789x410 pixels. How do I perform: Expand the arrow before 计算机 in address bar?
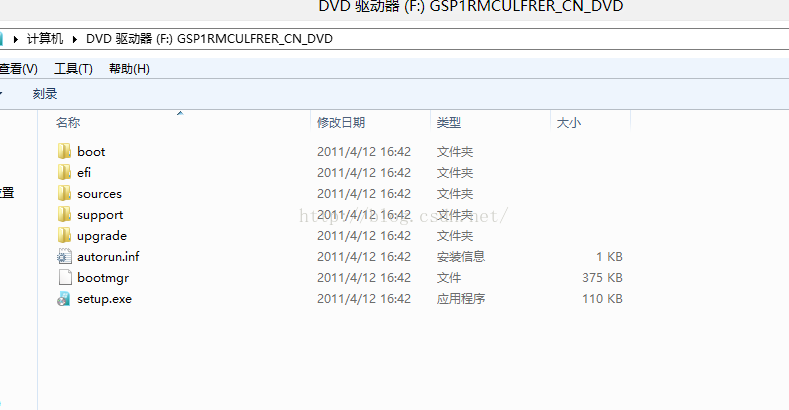[x=16, y=39]
